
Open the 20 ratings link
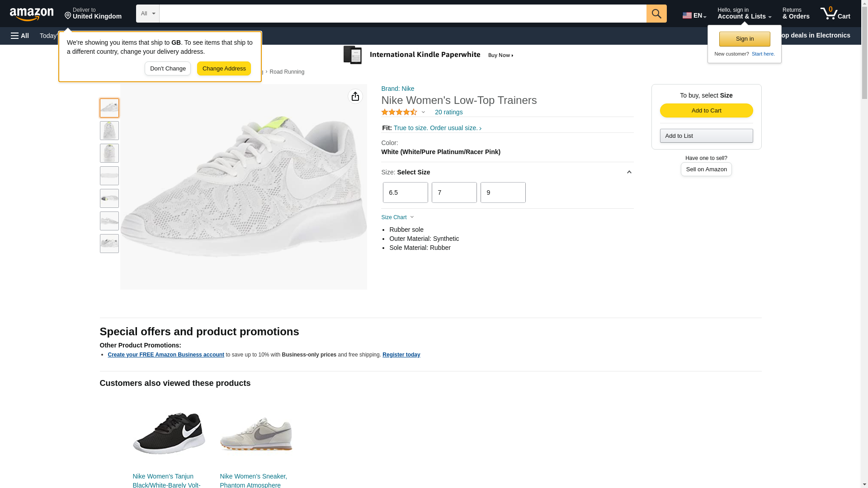(448, 112)
